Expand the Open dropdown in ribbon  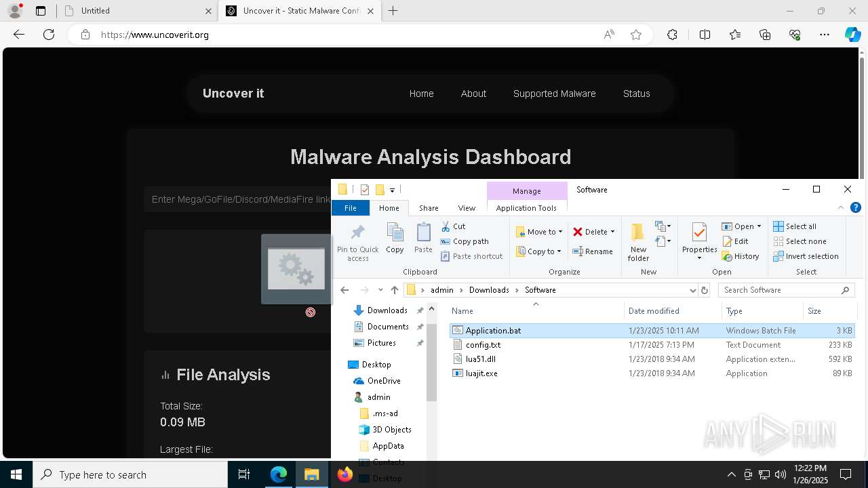pos(759,226)
